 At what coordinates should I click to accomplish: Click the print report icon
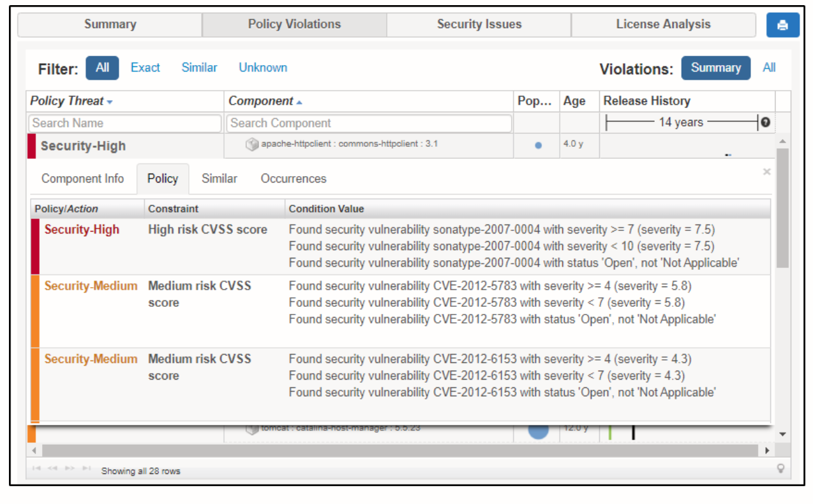point(782,25)
